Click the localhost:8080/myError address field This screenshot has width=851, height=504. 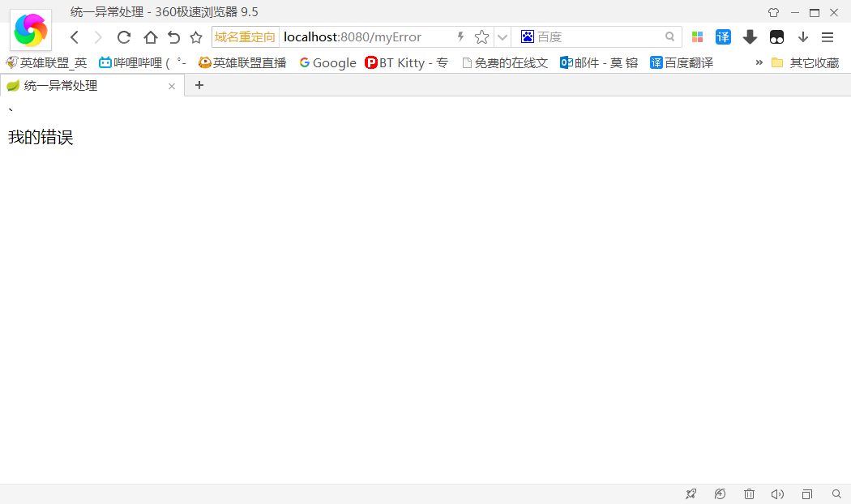353,37
